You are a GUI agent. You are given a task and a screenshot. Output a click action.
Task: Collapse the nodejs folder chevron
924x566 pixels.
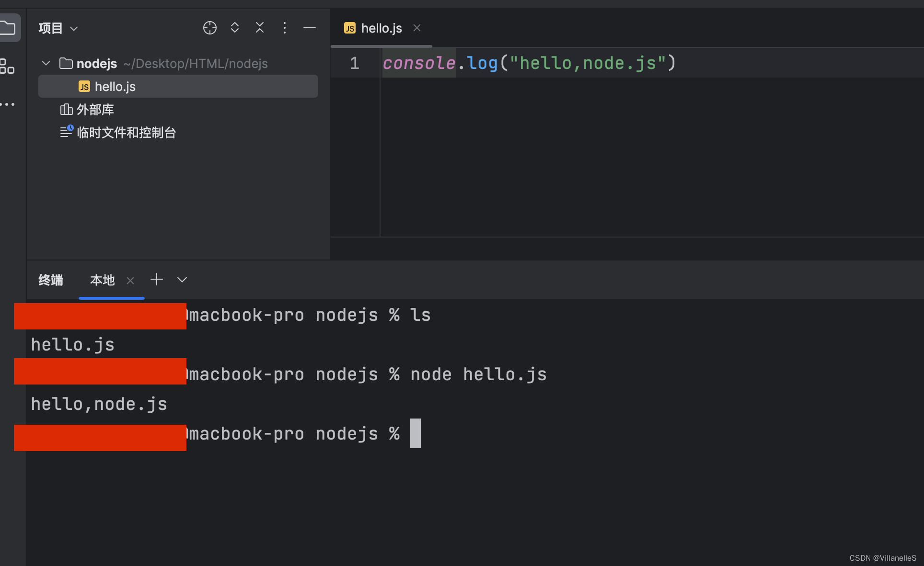[x=46, y=63]
